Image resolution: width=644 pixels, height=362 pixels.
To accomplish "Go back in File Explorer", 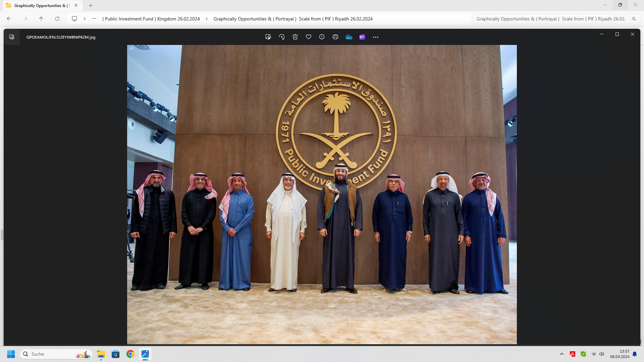I will (x=9, y=19).
